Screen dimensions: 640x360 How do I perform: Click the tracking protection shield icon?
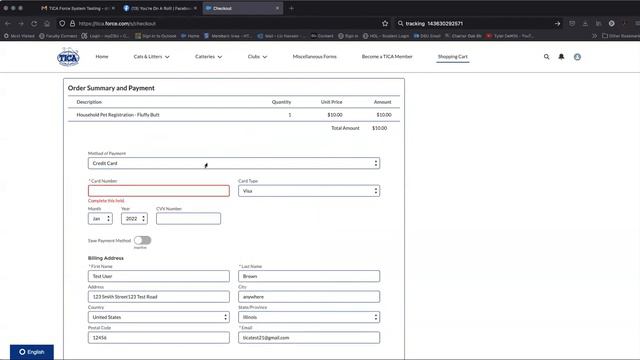[62, 24]
